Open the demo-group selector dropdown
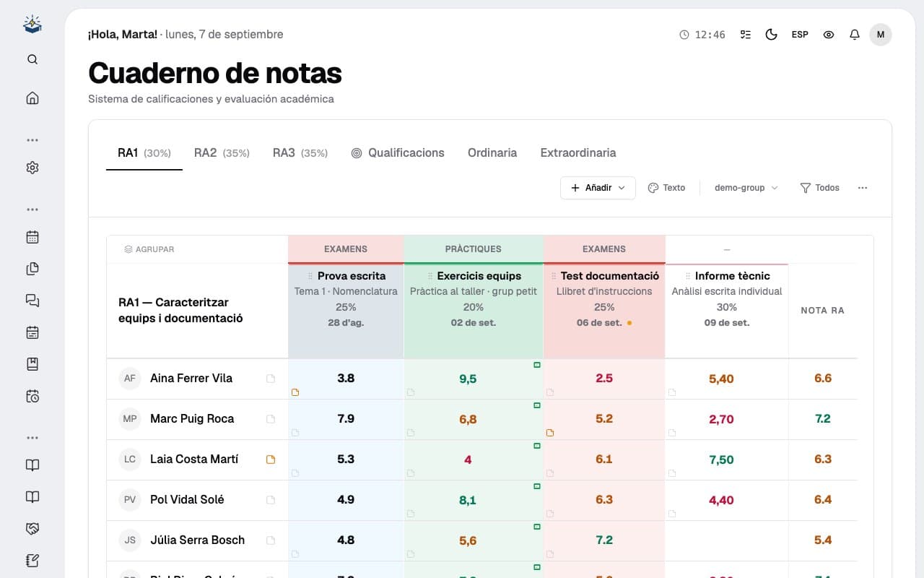Screen dimensions: 924x578 click(746, 188)
